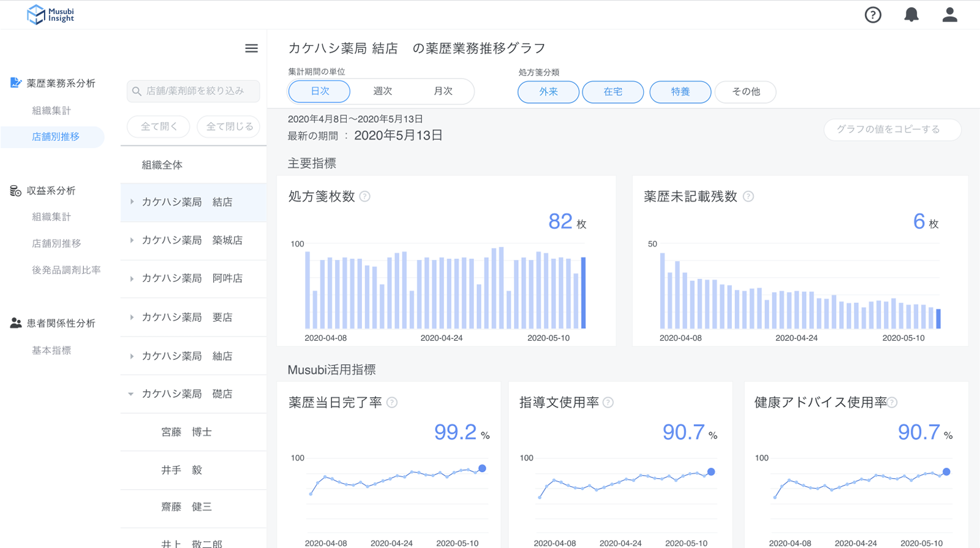Show help for 薬歴当日完了率
Viewport: 980px width, 548px height.
point(392,402)
